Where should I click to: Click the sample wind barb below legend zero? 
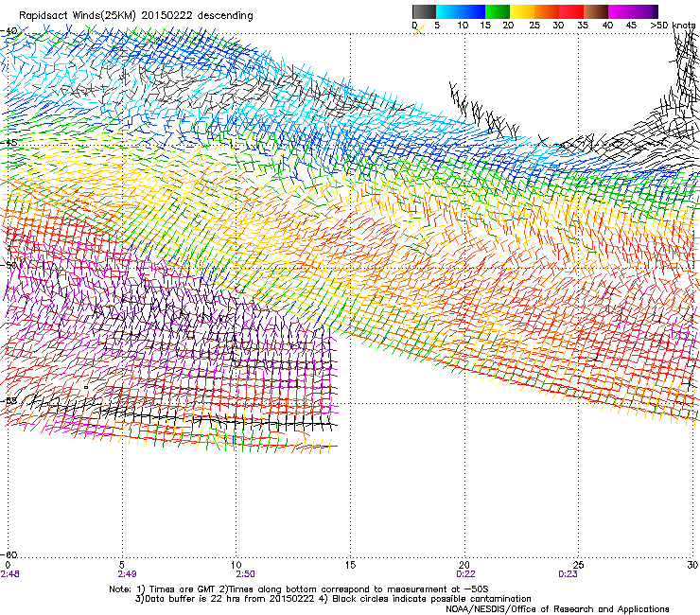coord(418,30)
